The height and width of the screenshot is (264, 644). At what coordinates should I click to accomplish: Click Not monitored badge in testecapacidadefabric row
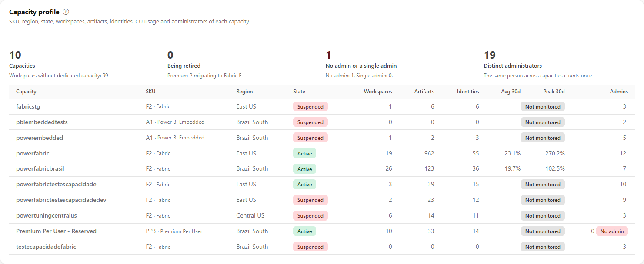[543, 247]
